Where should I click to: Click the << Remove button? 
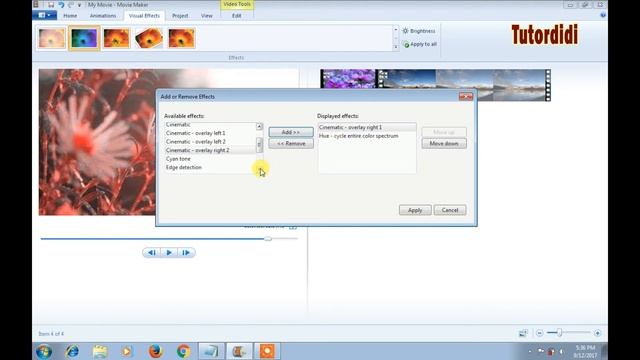291,144
